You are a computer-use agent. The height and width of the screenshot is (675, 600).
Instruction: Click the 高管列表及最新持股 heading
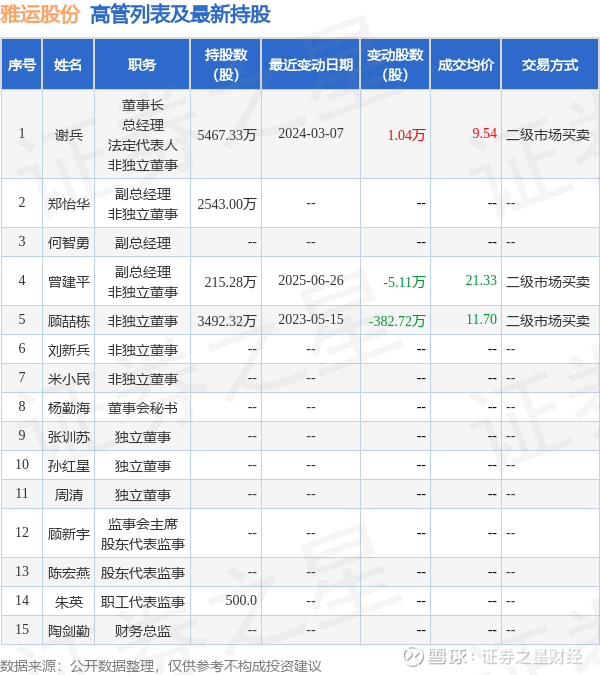coord(180,14)
